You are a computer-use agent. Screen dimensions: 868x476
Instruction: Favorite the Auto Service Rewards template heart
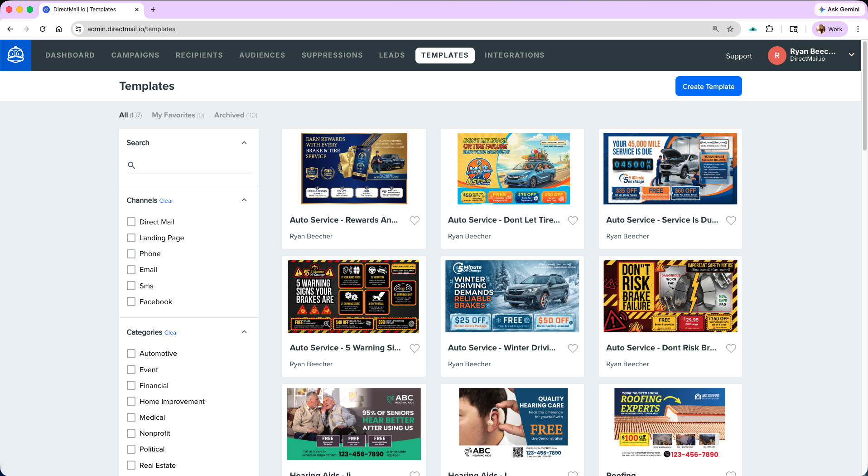pyautogui.click(x=415, y=221)
